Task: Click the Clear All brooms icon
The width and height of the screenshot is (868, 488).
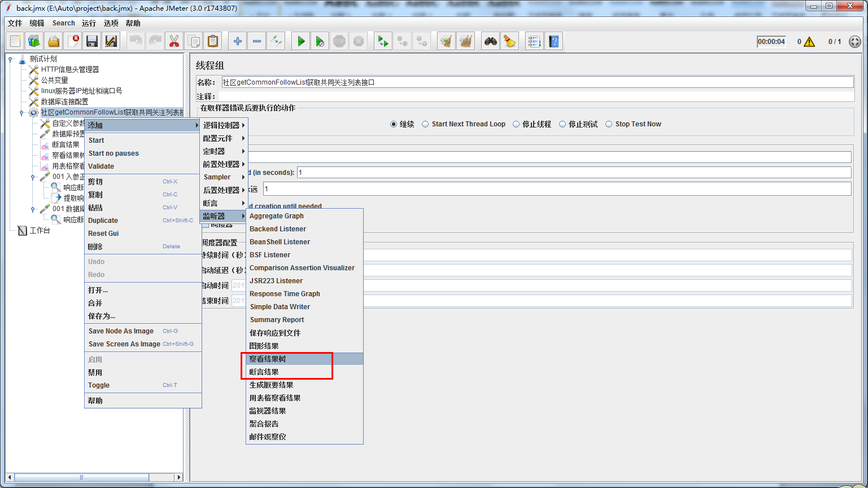Action: click(465, 41)
